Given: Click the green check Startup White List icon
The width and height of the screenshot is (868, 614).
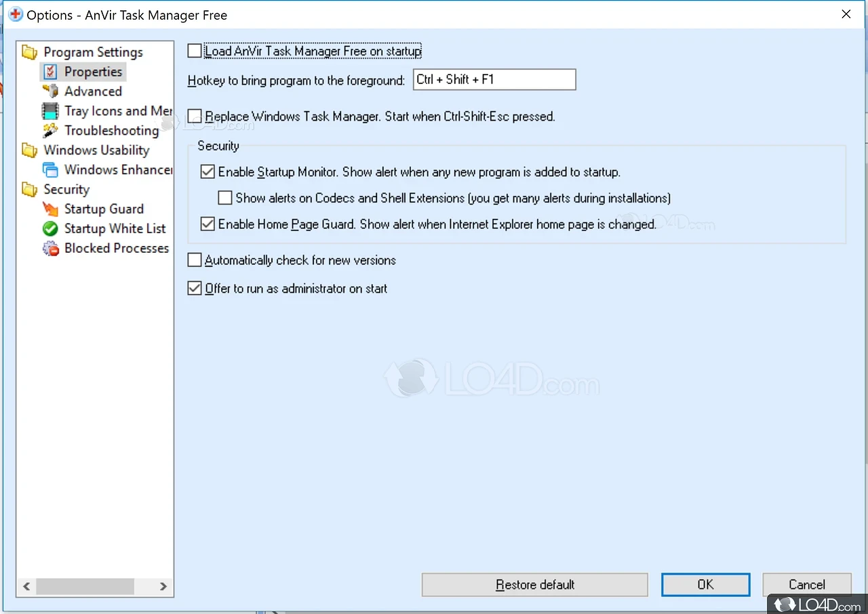Looking at the screenshot, I should 50,228.
